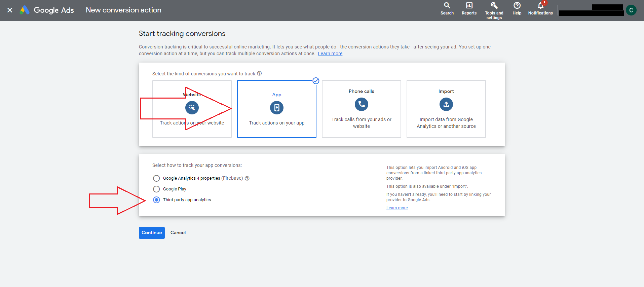Select the Google Play radio option
The height and width of the screenshot is (287, 644).
156,189
